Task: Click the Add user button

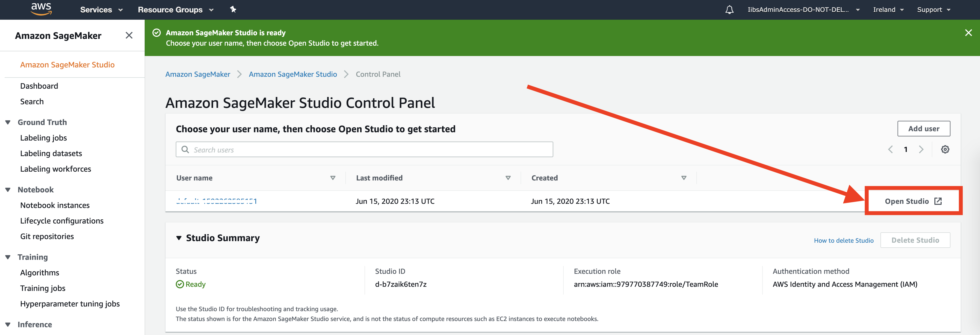Action: (923, 129)
